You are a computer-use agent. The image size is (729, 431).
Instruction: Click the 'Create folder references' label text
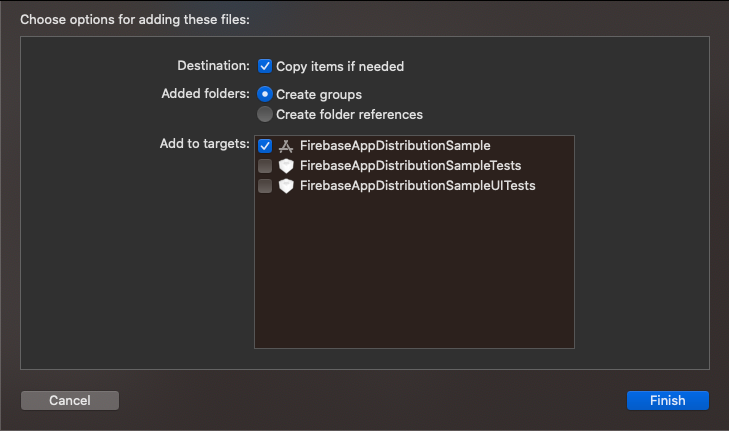pos(349,114)
